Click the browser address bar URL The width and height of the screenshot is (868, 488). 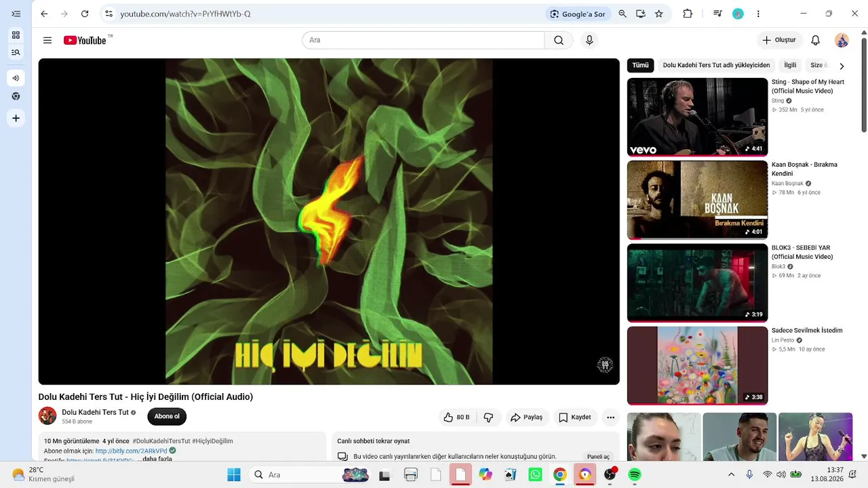tap(185, 14)
